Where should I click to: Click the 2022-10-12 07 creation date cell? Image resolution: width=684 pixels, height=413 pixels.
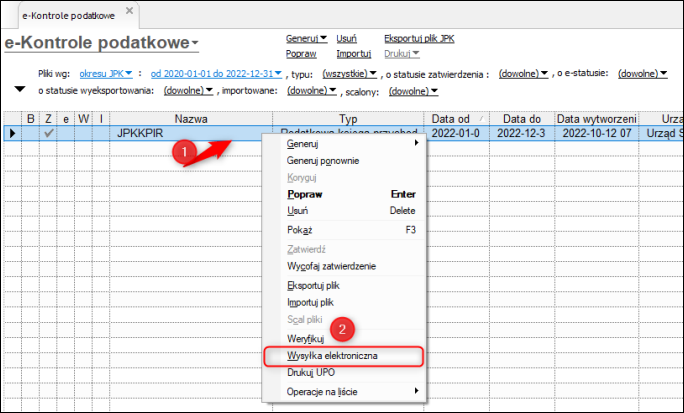[596, 133]
